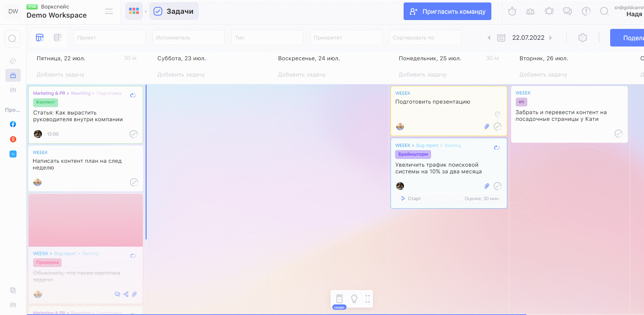Open the Задачи section tab
The height and width of the screenshot is (315, 644).
click(174, 11)
